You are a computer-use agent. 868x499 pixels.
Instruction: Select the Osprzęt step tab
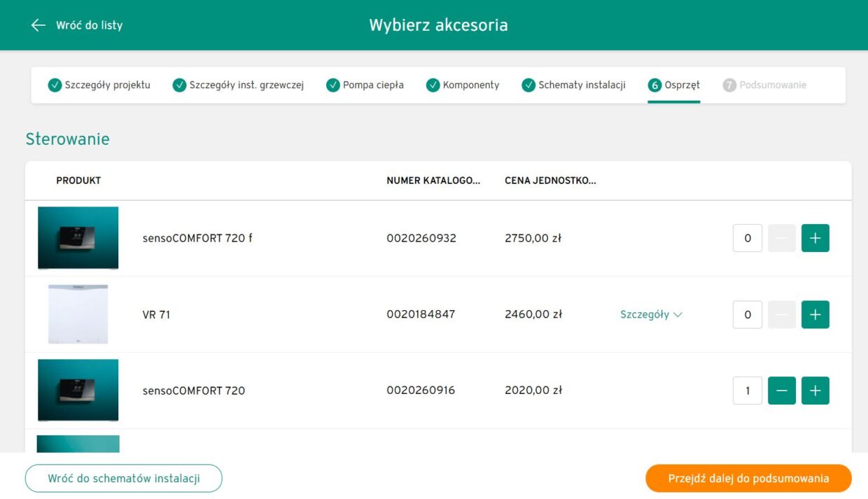[673, 85]
